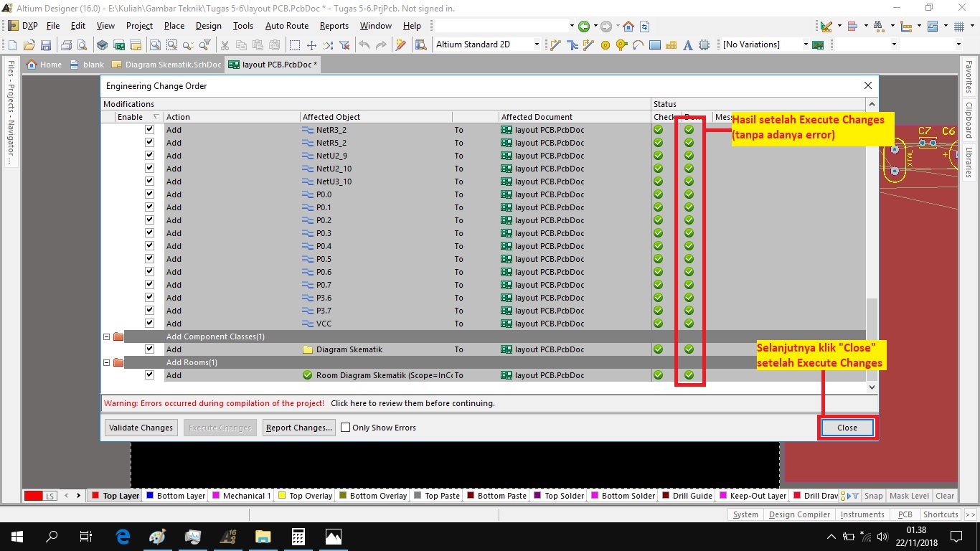
Task: Uncheck Enable box for NetR3_2 row
Action: click(x=149, y=130)
